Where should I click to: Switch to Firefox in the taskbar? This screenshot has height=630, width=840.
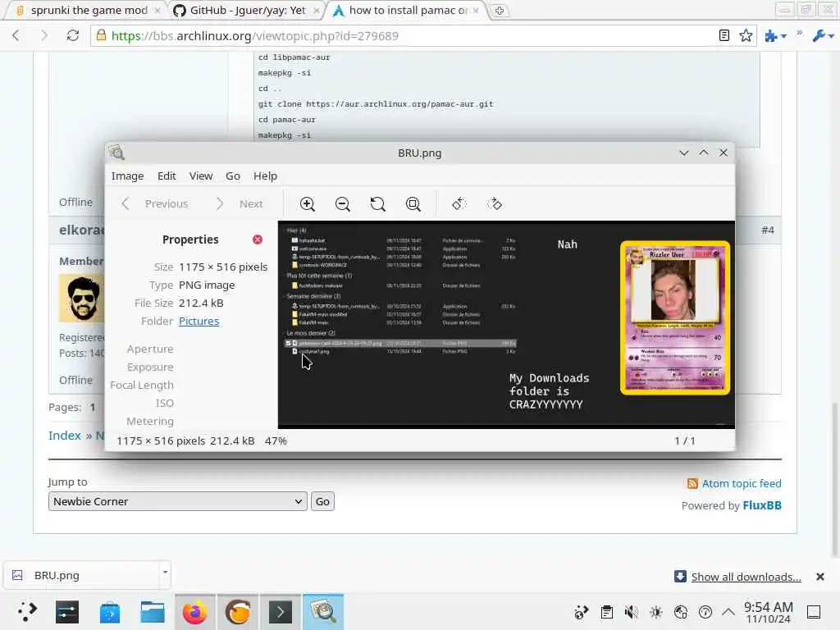click(x=195, y=612)
